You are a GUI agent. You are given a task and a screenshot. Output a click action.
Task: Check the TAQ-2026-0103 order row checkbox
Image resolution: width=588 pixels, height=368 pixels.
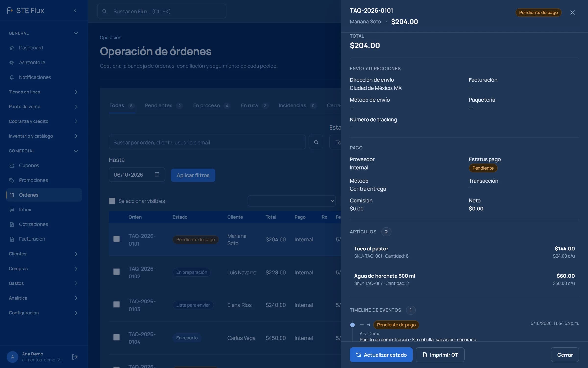coord(116,304)
